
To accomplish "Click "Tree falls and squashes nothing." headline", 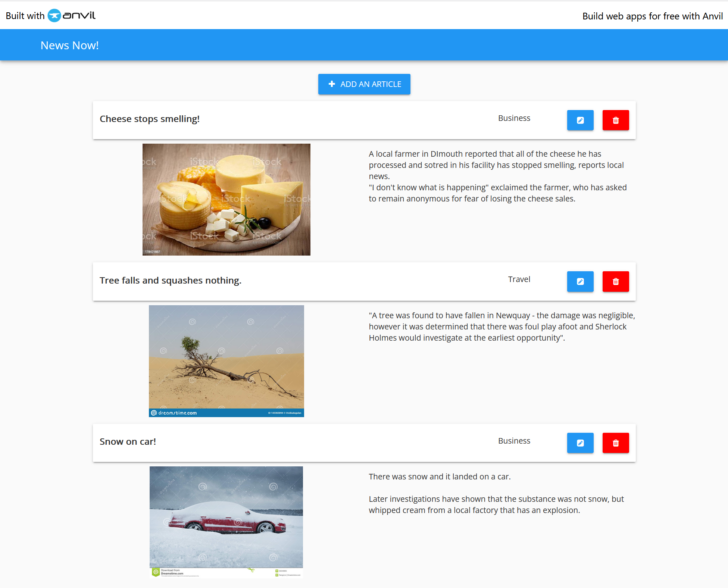I will pos(171,280).
